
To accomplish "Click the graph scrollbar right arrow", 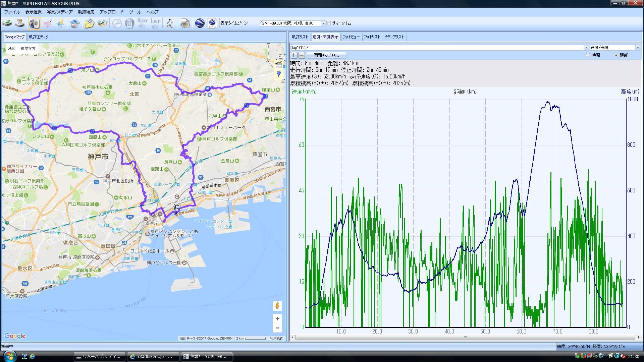I will [x=638, y=338].
